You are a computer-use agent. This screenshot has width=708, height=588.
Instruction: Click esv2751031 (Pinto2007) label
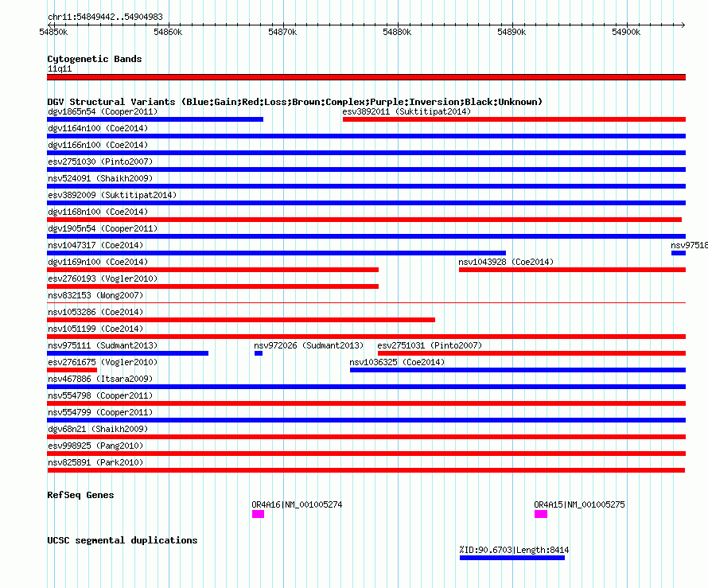tap(430, 345)
